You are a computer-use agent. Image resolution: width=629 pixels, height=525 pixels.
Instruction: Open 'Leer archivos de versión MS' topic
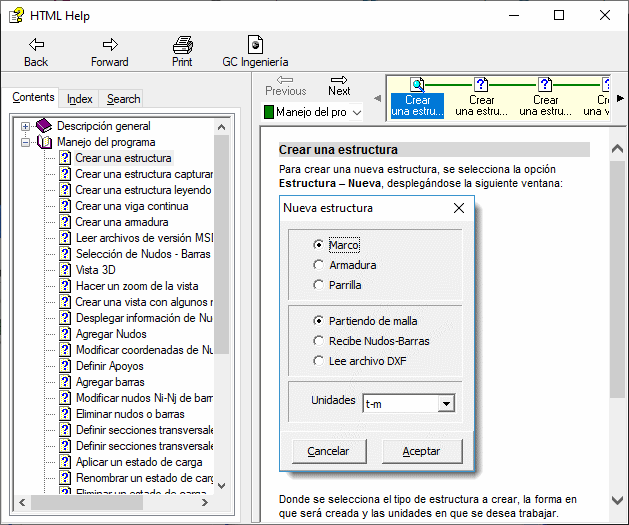pyautogui.click(x=144, y=238)
